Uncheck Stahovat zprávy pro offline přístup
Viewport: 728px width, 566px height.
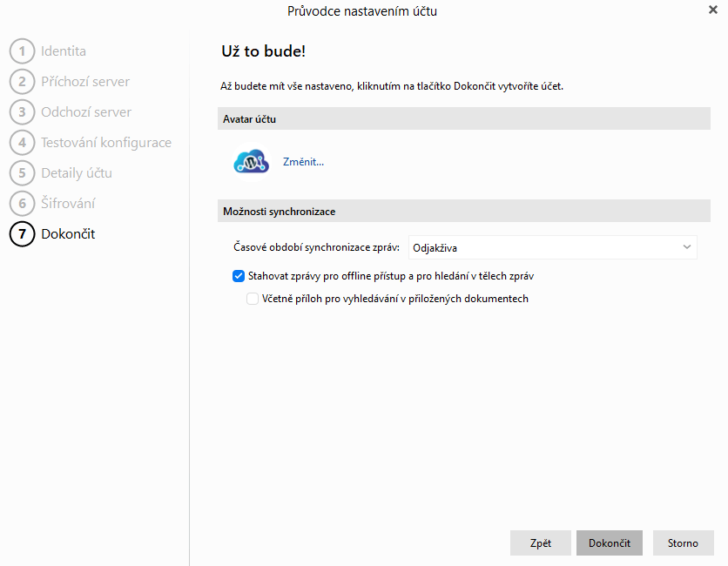[x=239, y=276]
